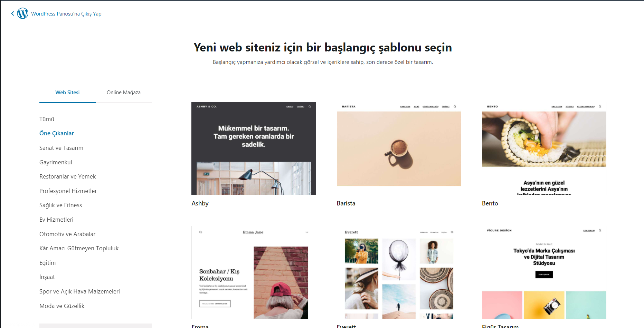Click the search icon in Figure Design preview
Screen dimensions: 644x328
(x=600, y=230)
